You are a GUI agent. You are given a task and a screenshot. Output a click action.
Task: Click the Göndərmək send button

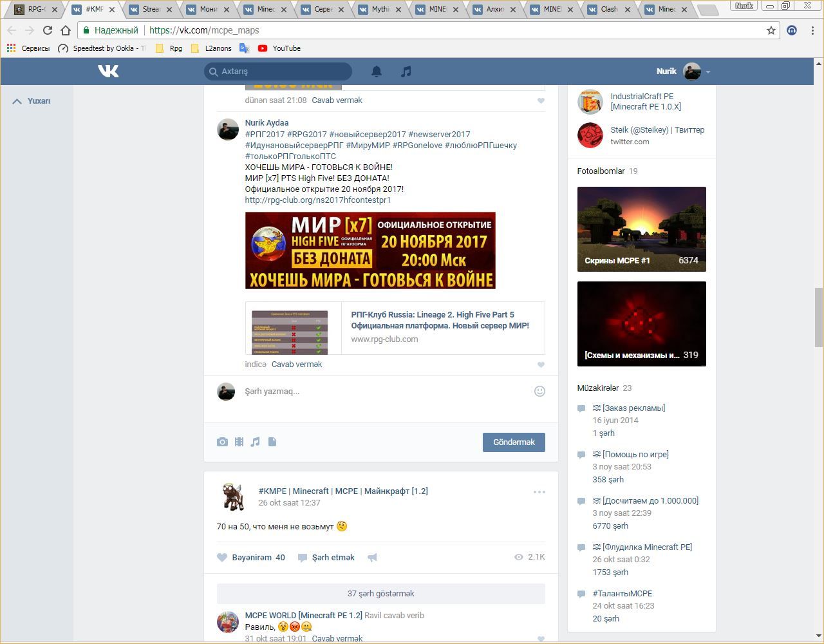[x=514, y=442]
